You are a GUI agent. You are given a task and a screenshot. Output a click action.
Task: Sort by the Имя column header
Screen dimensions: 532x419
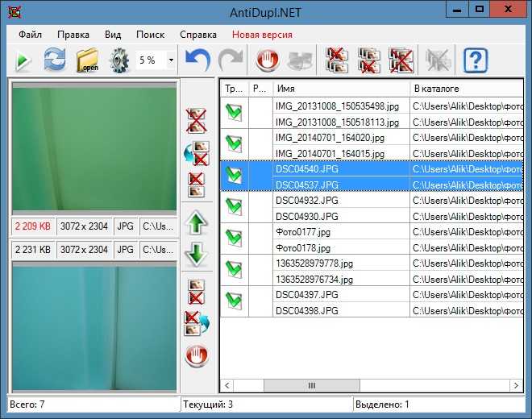coord(341,89)
